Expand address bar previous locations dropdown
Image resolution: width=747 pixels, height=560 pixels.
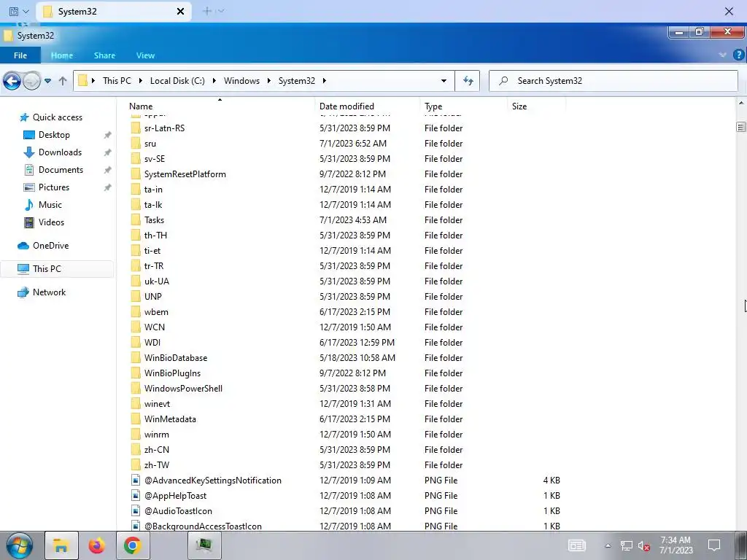tap(444, 81)
